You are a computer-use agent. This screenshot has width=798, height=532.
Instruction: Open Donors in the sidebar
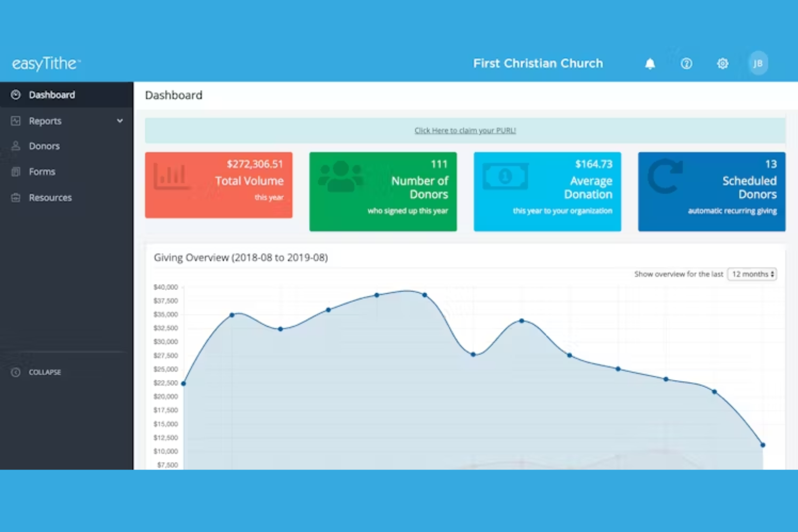coord(67,146)
